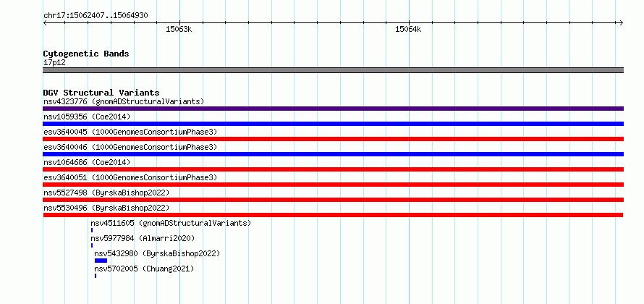This screenshot has width=644, height=304.
Task: Open the nsv1059356 (Coe2014) label
Action: coord(87,117)
